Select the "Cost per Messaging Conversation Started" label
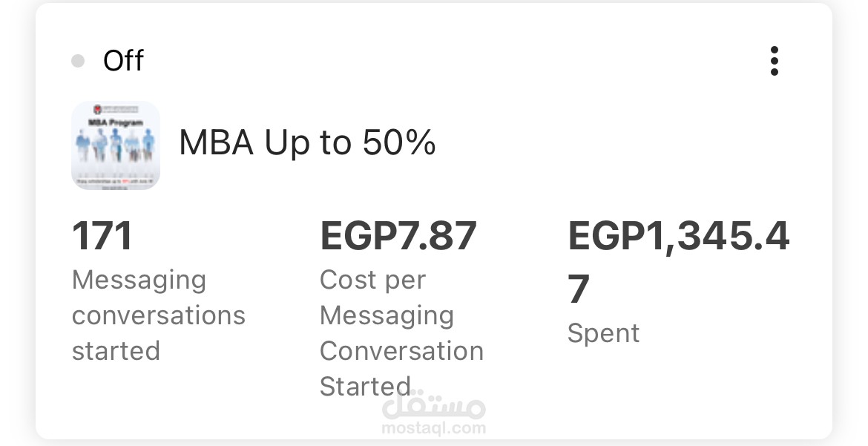868x446 pixels. pyautogui.click(x=401, y=332)
